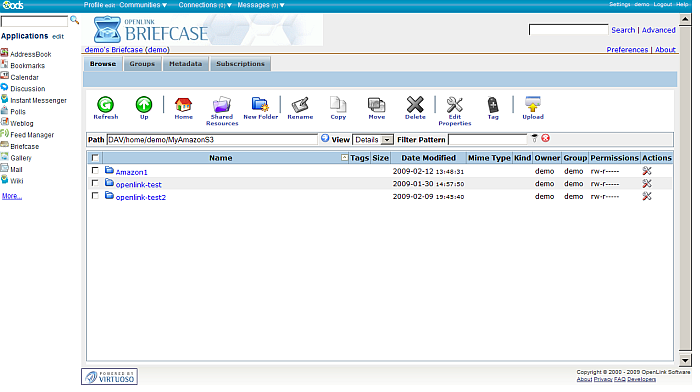Check the Amazon1 folder checkbox
Screen dimensions: 700x392
95,171
